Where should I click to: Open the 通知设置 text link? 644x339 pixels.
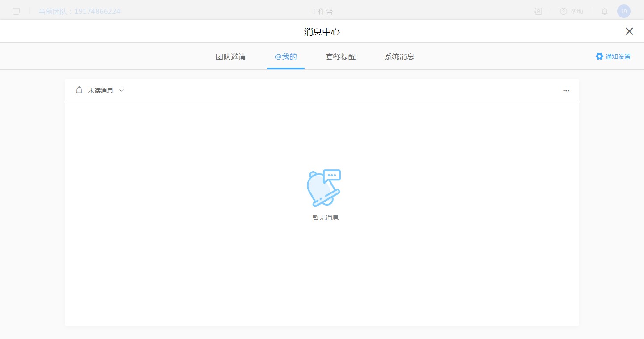click(x=618, y=56)
